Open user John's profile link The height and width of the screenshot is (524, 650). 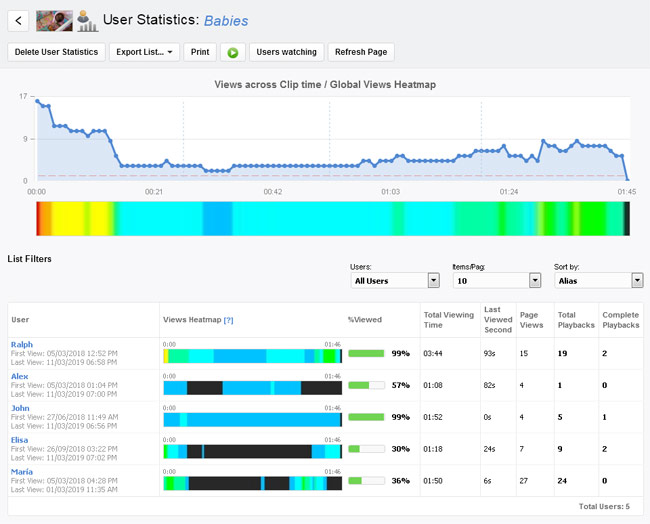click(20, 408)
